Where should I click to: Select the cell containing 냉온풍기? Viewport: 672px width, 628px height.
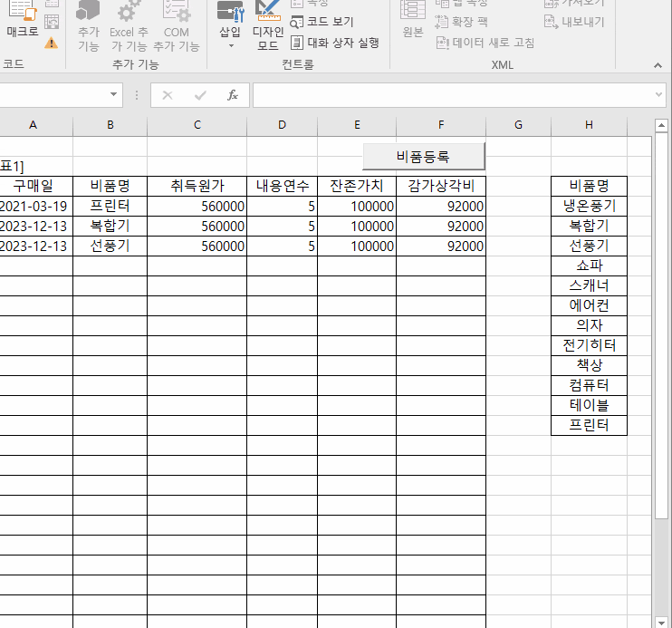(589, 206)
